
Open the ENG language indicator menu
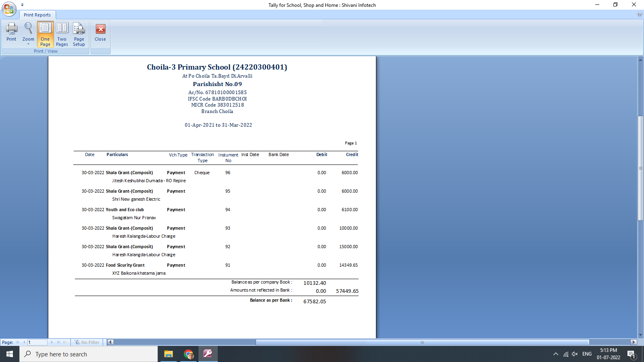(586, 354)
